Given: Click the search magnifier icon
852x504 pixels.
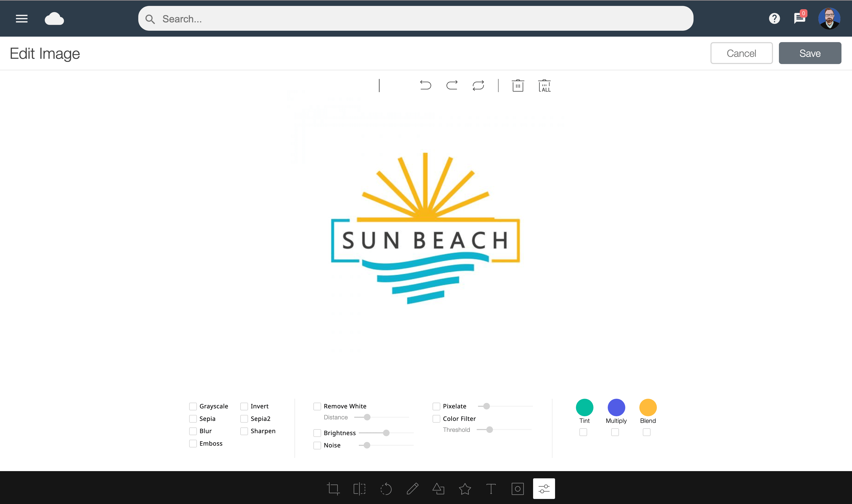Looking at the screenshot, I should click(150, 19).
